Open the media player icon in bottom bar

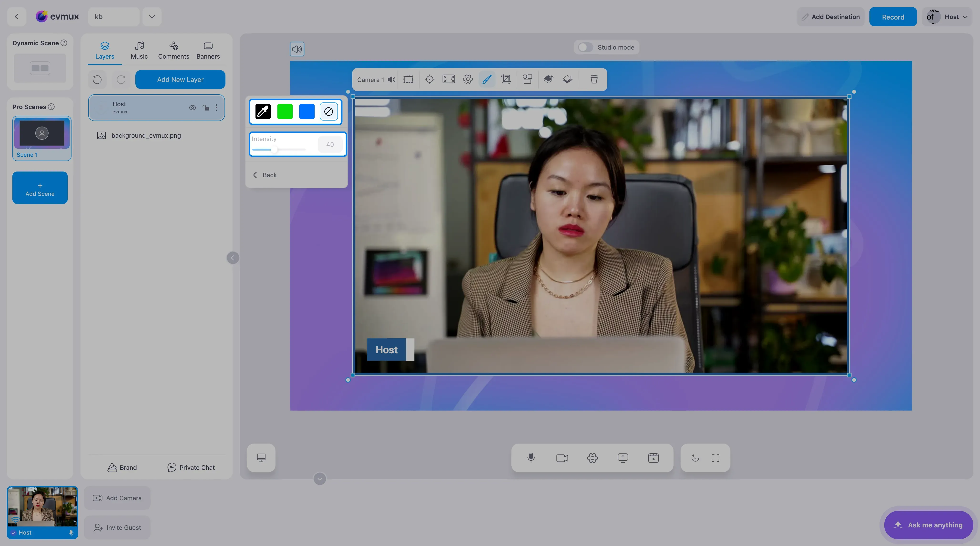(x=653, y=458)
